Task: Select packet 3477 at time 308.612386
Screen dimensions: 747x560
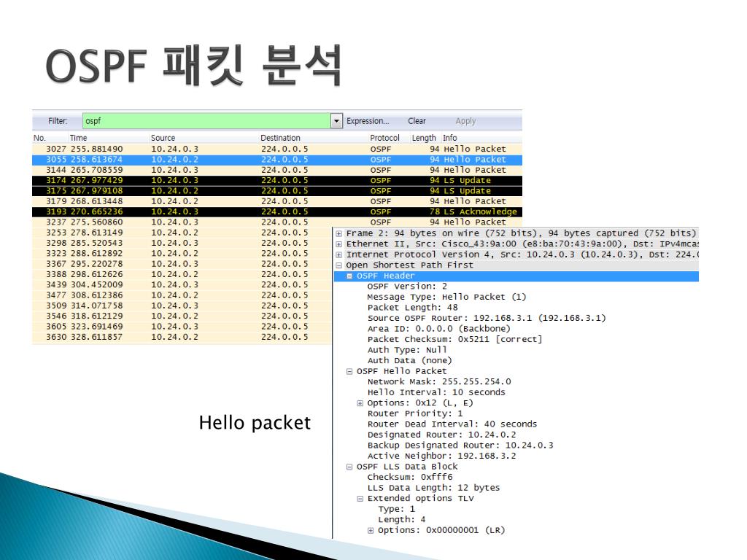Action: (x=182, y=295)
